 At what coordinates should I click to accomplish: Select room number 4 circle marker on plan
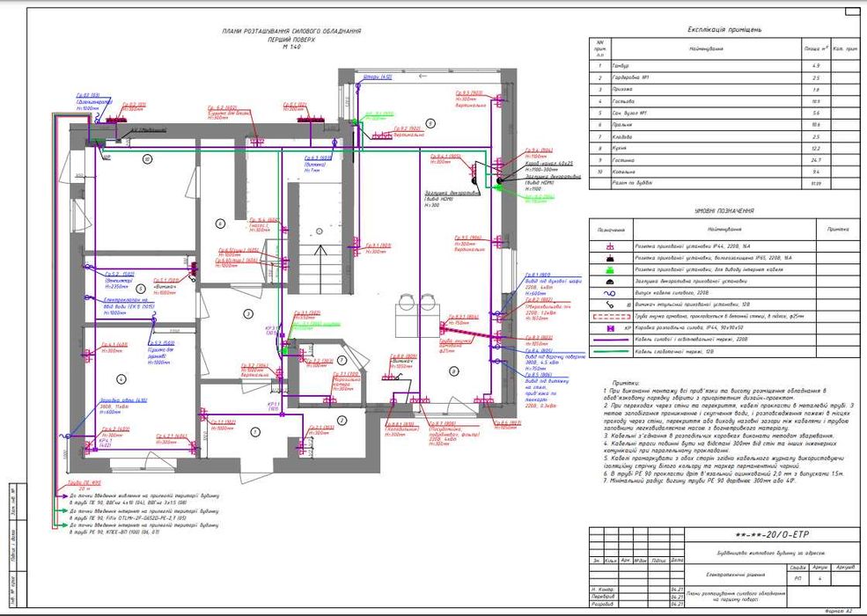[x=121, y=378]
